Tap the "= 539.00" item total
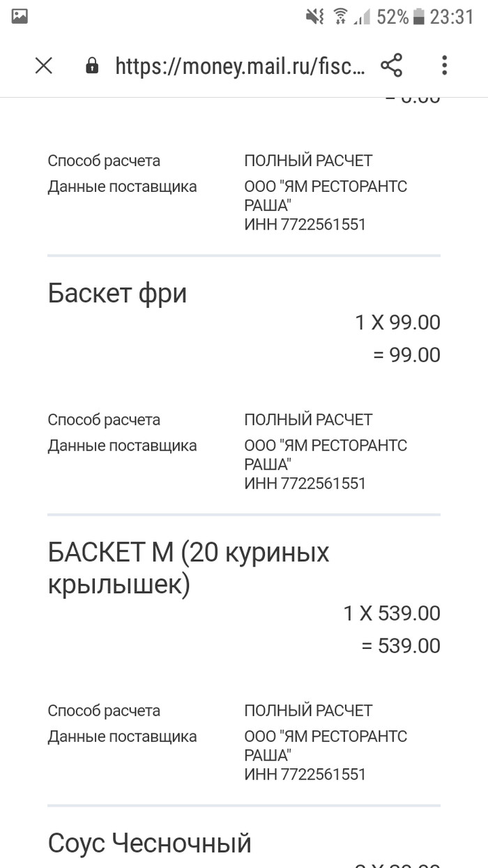The image size is (488, 868). coord(401,646)
